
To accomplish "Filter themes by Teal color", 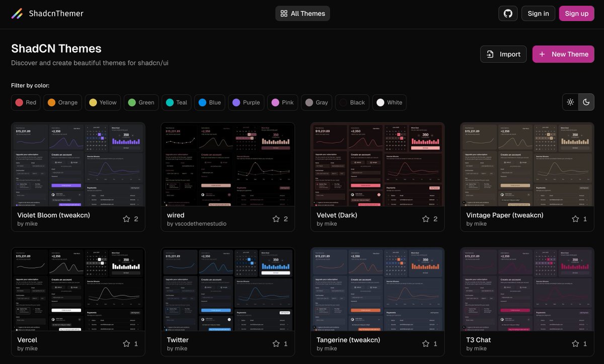I will (x=177, y=103).
